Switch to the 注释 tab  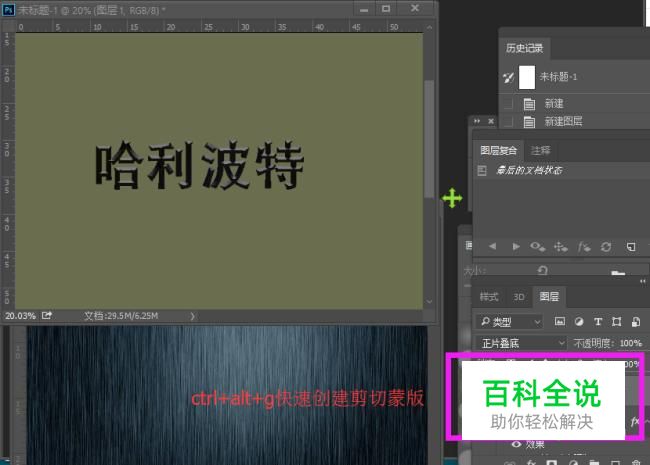click(x=541, y=150)
